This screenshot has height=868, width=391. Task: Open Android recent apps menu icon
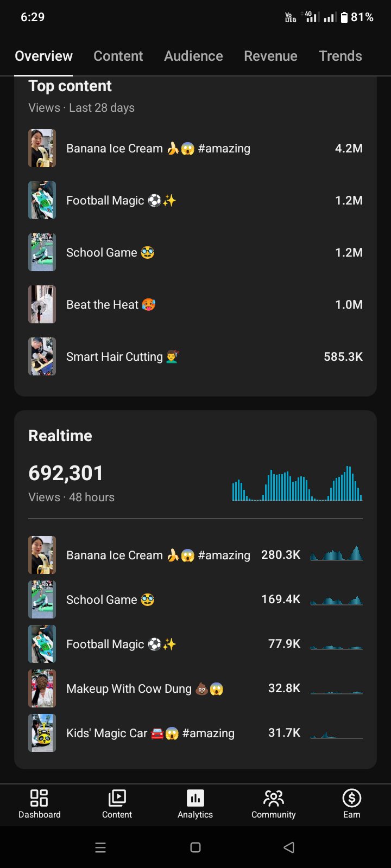point(100,847)
